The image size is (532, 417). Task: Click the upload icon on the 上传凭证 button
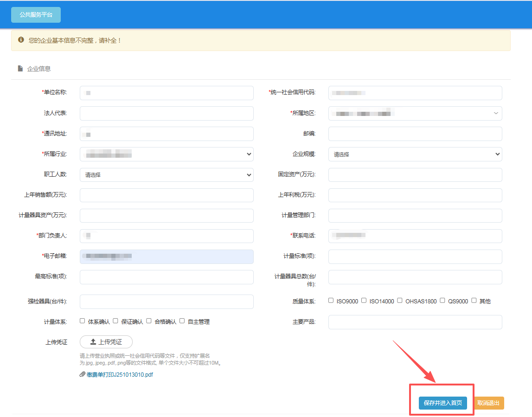click(x=93, y=342)
